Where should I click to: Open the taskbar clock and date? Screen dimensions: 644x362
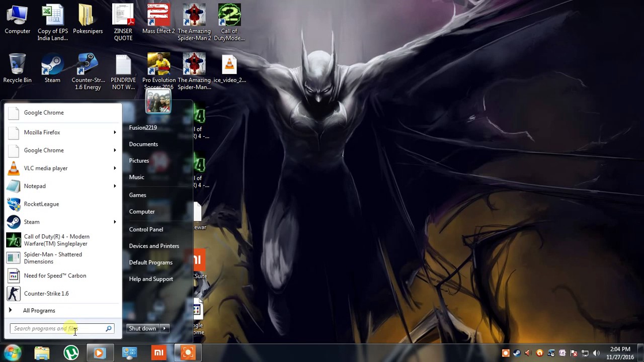pos(620,353)
